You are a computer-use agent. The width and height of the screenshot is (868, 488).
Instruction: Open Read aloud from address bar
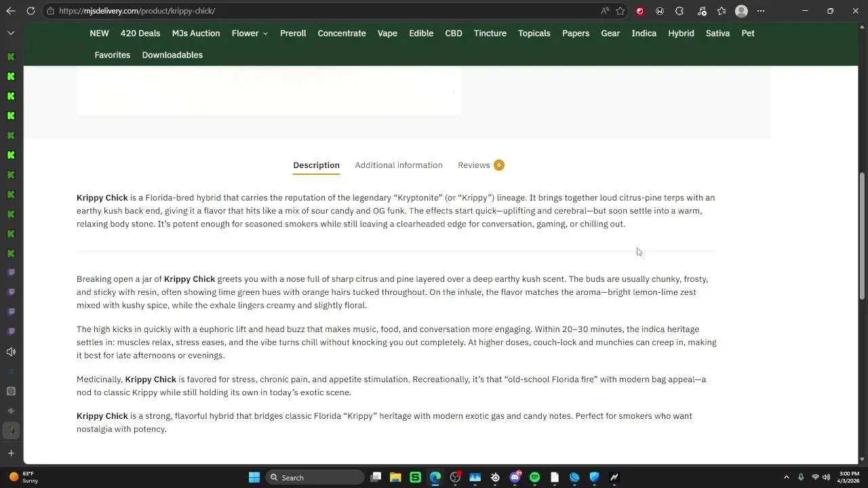(x=605, y=11)
